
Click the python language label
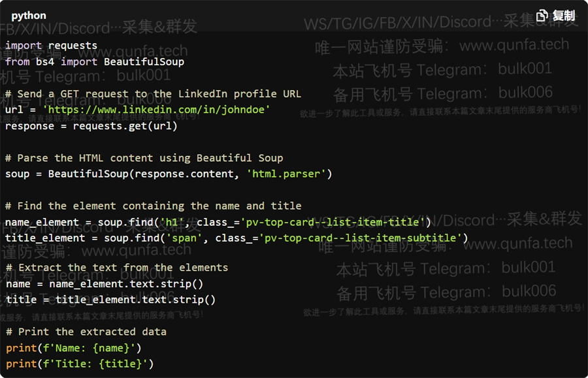pos(29,16)
